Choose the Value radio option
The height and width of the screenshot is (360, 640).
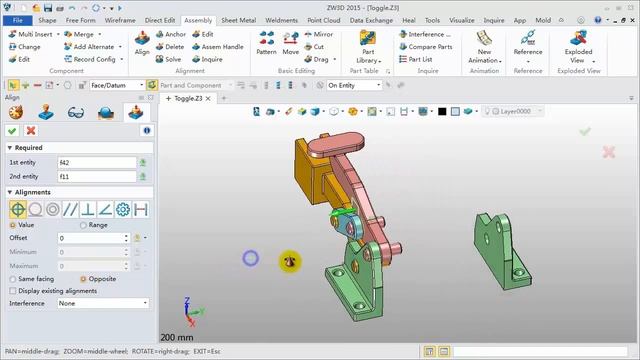pyautogui.click(x=13, y=225)
